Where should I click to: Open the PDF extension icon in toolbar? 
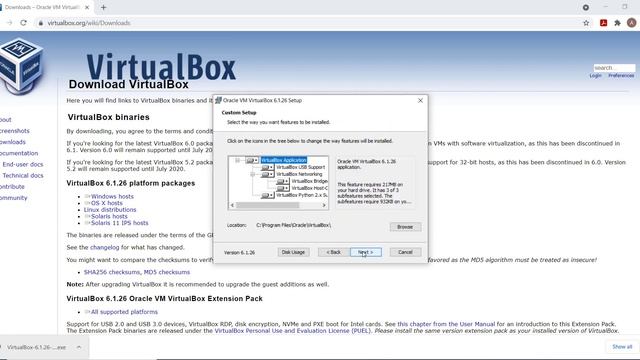pos(603,23)
